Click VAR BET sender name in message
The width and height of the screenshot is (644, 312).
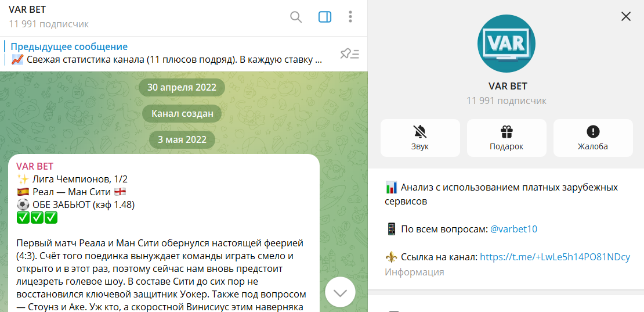pyautogui.click(x=35, y=166)
